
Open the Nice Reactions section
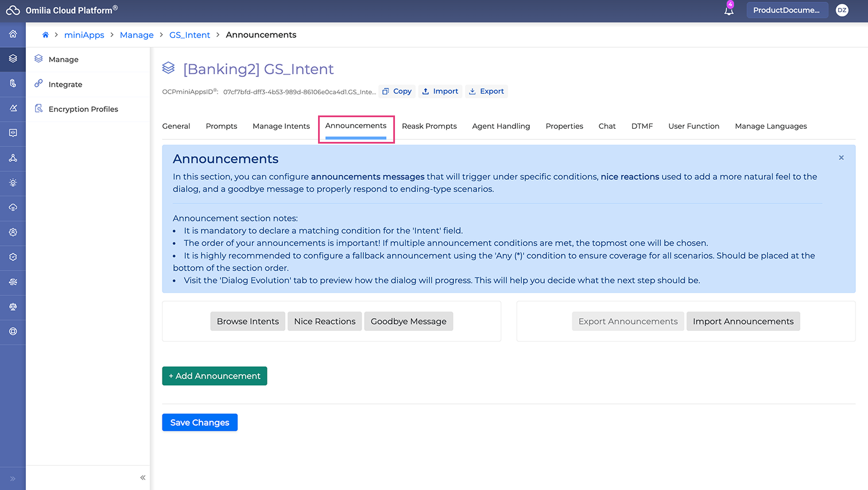324,322
